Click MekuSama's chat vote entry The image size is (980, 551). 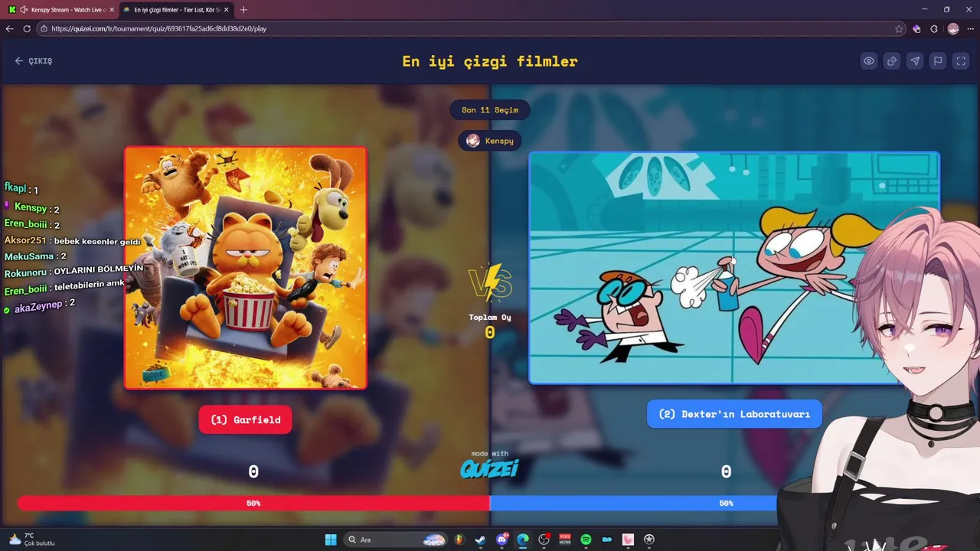(35, 256)
